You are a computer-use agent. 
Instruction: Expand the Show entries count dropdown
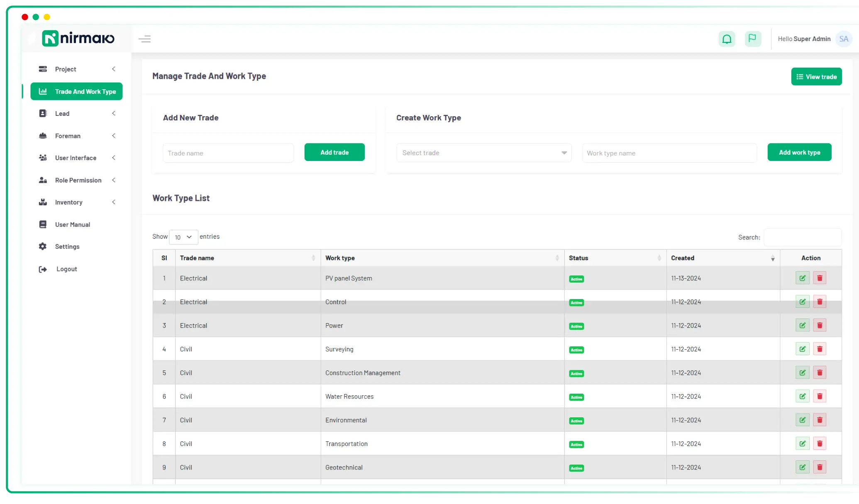coord(183,236)
